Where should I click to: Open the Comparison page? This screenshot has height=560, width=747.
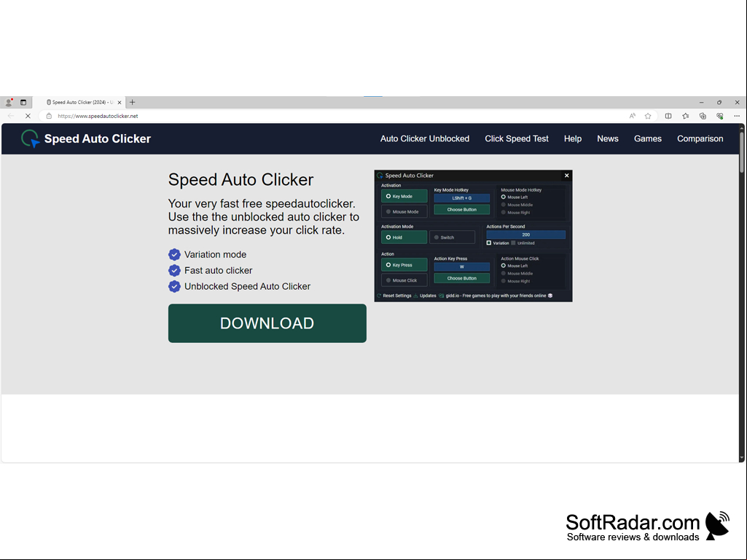click(x=700, y=138)
